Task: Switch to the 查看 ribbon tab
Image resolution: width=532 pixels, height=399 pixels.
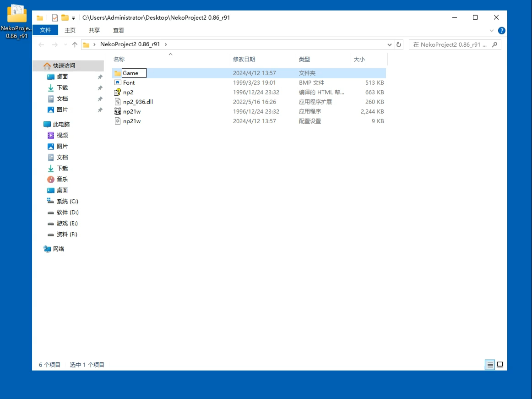Action: click(118, 30)
